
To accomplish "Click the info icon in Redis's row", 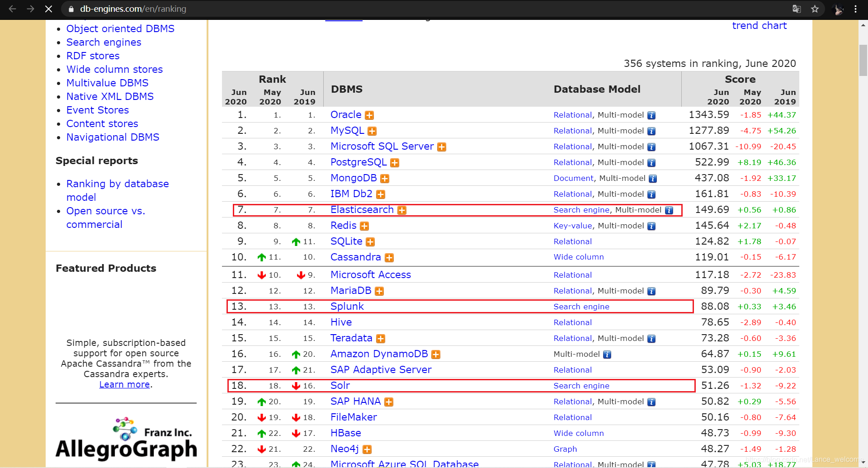I will pyautogui.click(x=651, y=226).
